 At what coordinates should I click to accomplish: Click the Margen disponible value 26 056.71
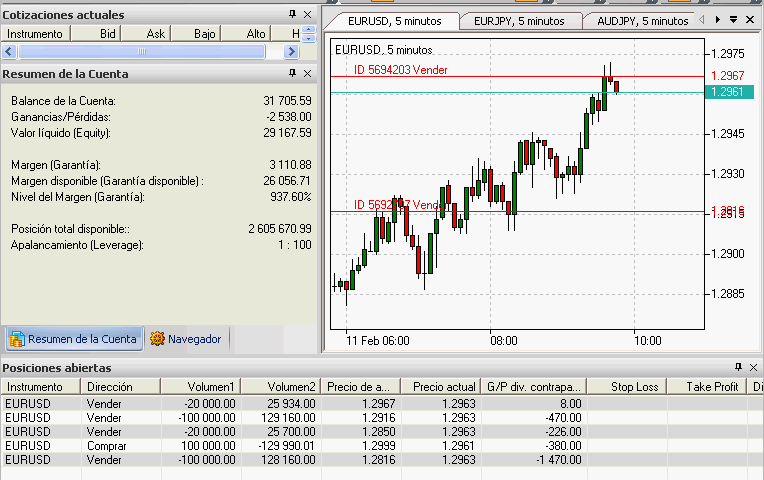[x=286, y=181]
